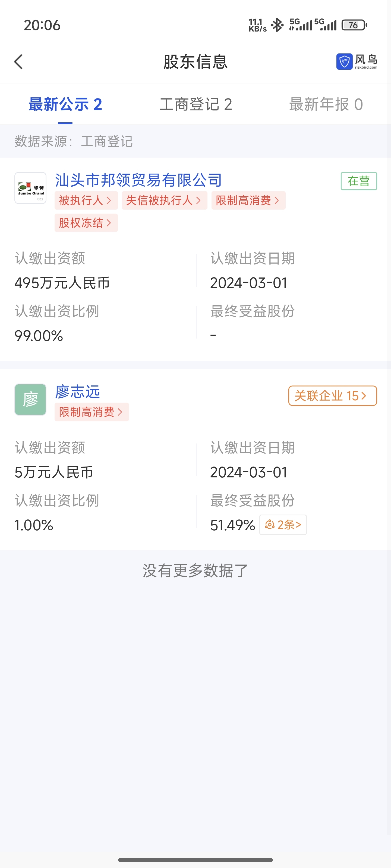Tap the beneficiary path icon beside 2条
This screenshot has height=868, width=391.
pos(270,524)
